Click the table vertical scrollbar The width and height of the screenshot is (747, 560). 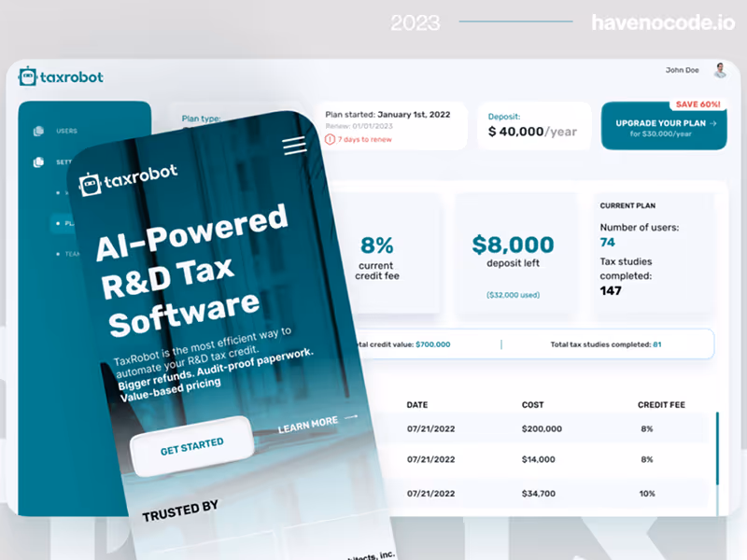pyautogui.click(x=717, y=449)
